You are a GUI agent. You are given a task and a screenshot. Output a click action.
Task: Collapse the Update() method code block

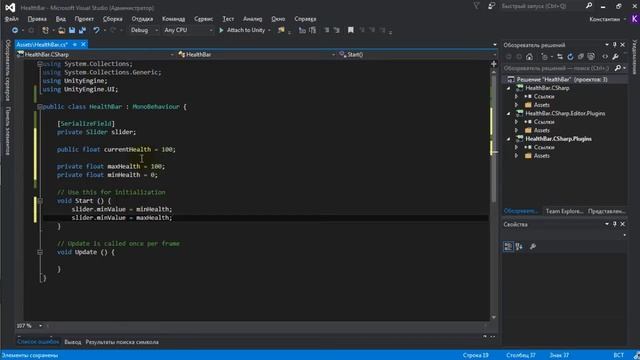click(40, 252)
